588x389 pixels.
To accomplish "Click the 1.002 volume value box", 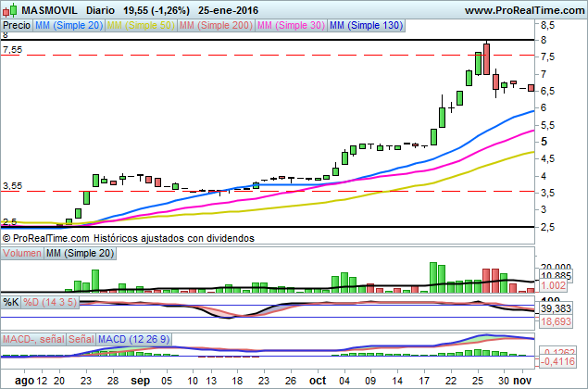I will [553, 285].
